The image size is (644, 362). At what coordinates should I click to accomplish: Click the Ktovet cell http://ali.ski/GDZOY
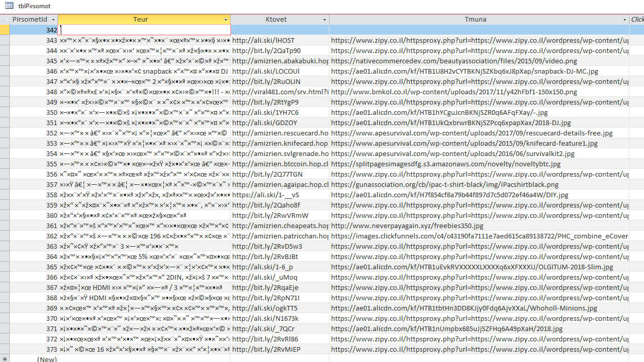[x=280, y=123]
